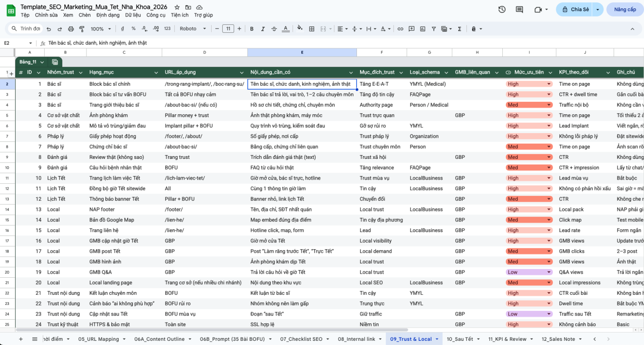Click the table view icon beside Bảng_11
644x345 pixels.
click(55, 62)
